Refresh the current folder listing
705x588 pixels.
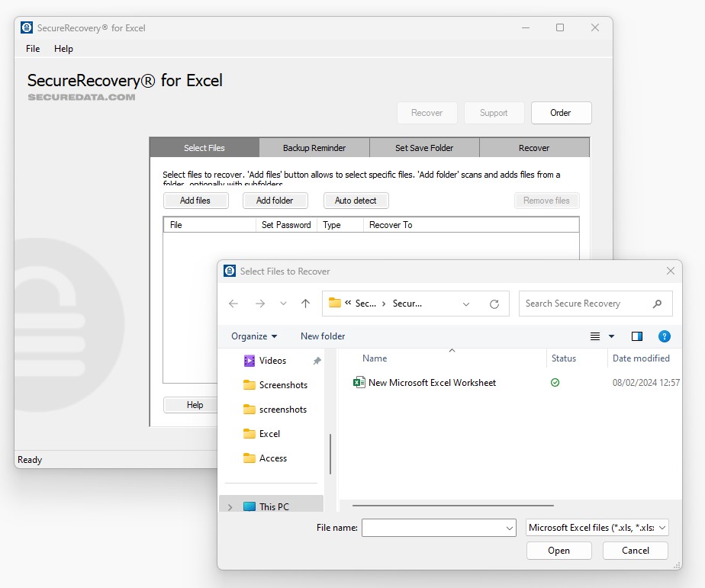(494, 304)
